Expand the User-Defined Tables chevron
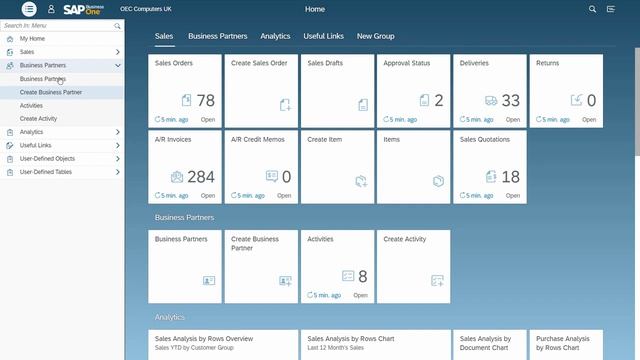The image size is (640, 360). (118, 172)
